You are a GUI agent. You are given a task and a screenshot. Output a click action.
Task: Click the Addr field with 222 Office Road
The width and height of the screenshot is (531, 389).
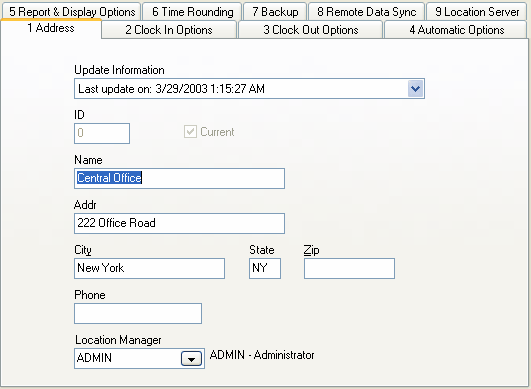[179, 223]
